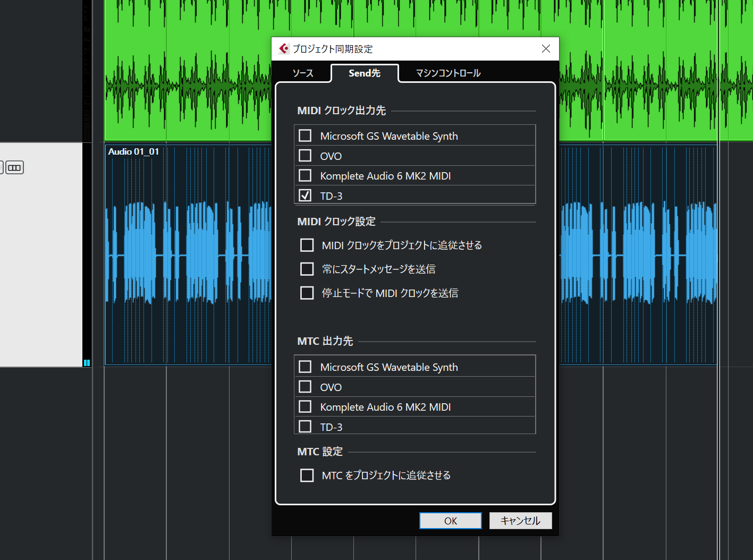Enable OVO in the MTC output list
The width and height of the screenshot is (753, 560).
305,387
